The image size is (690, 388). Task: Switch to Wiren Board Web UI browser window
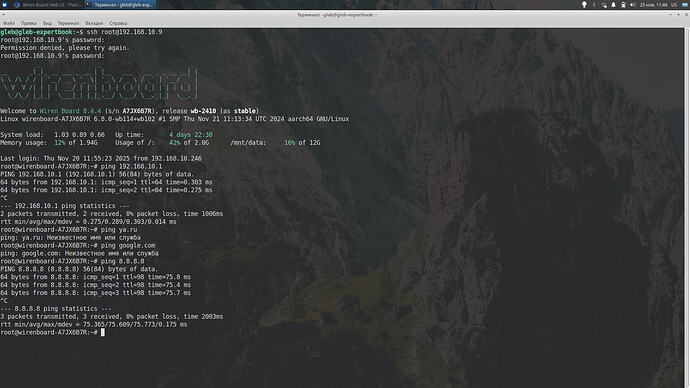point(47,5)
